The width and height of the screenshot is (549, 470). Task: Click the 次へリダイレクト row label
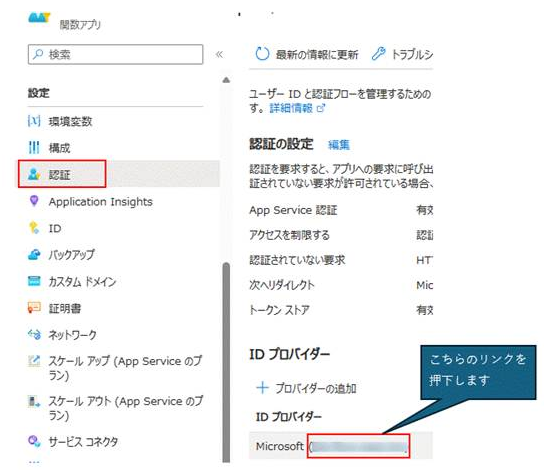point(282,285)
